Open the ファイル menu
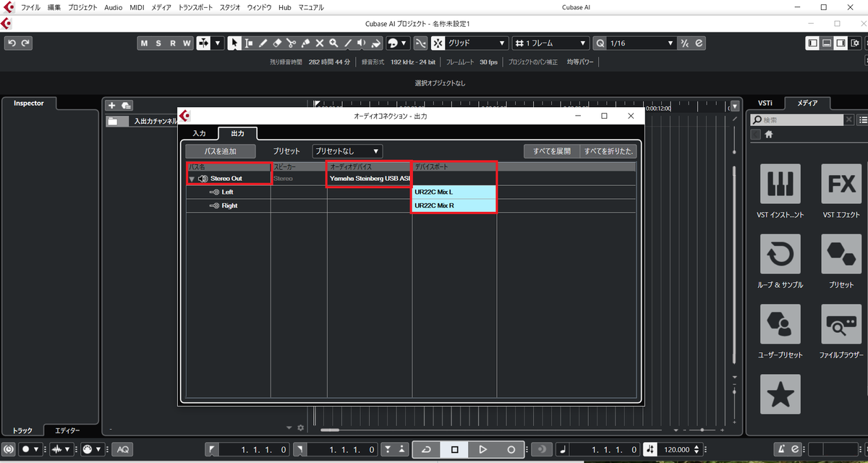 (31, 7)
